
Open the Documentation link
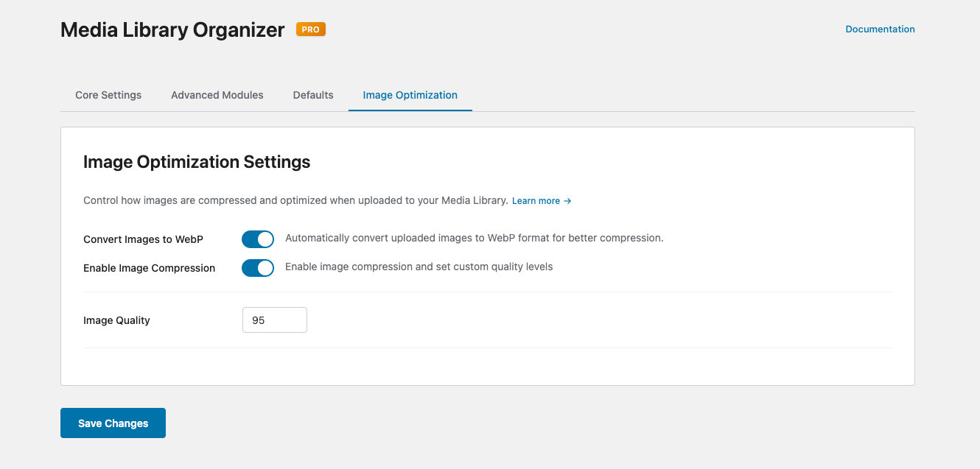[880, 29]
